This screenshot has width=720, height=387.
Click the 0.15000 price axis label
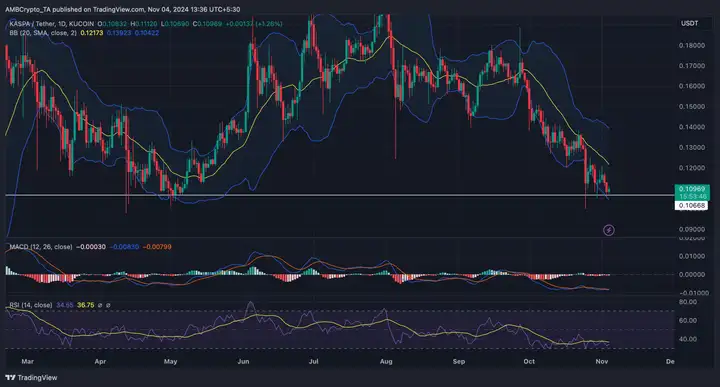click(x=692, y=107)
